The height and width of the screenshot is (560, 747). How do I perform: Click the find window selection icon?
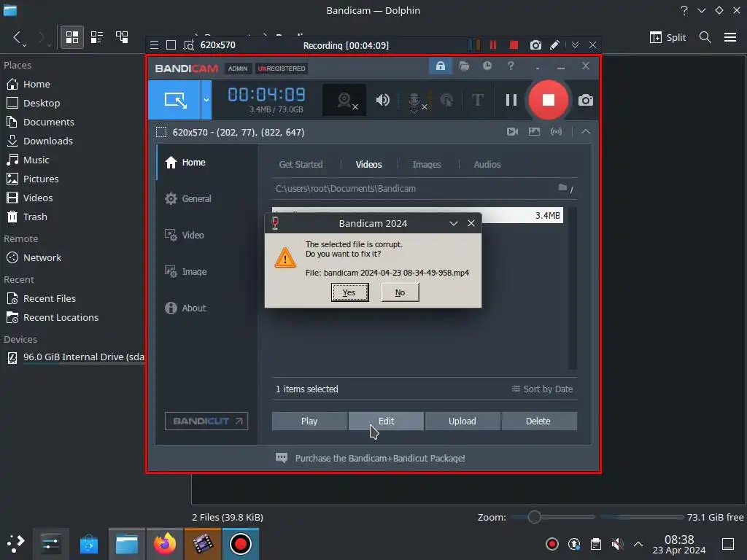pyautogui.click(x=189, y=45)
